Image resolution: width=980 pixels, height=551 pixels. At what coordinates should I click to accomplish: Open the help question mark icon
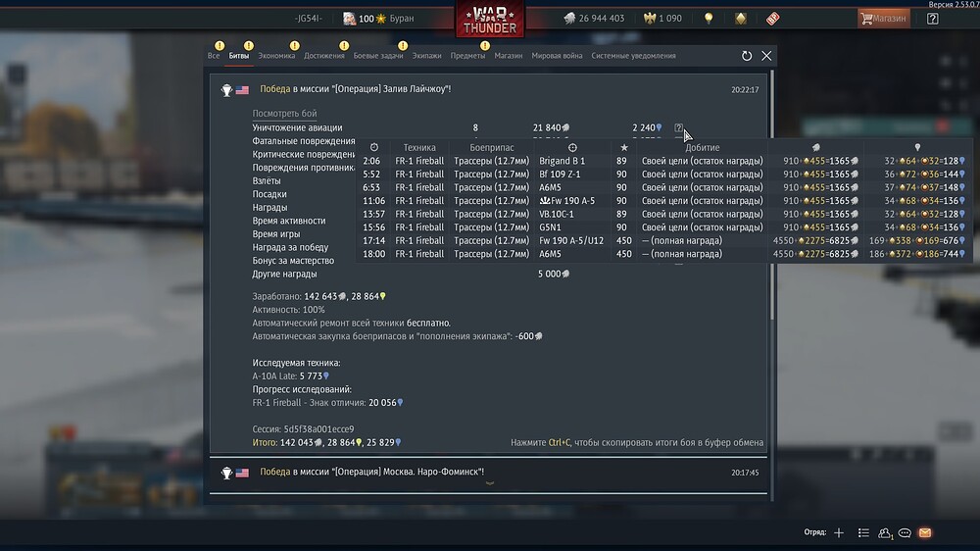click(933, 19)
